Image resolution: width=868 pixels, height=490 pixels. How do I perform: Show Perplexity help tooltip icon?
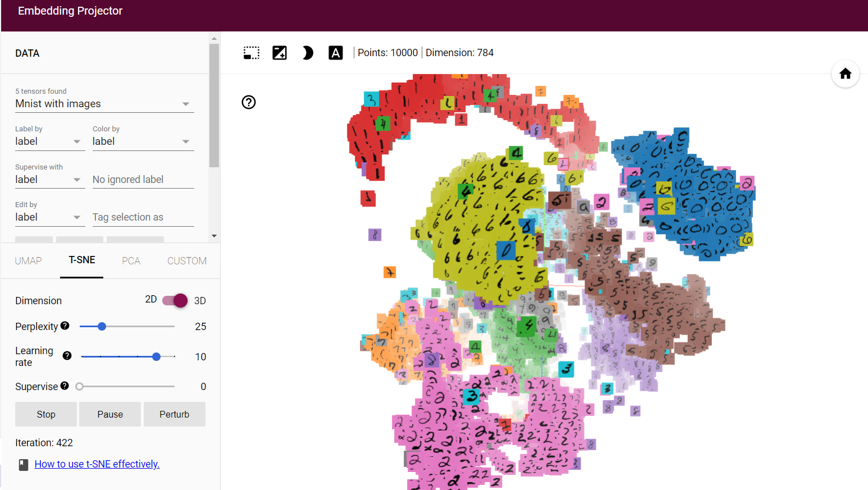click(x=65, y=326)
